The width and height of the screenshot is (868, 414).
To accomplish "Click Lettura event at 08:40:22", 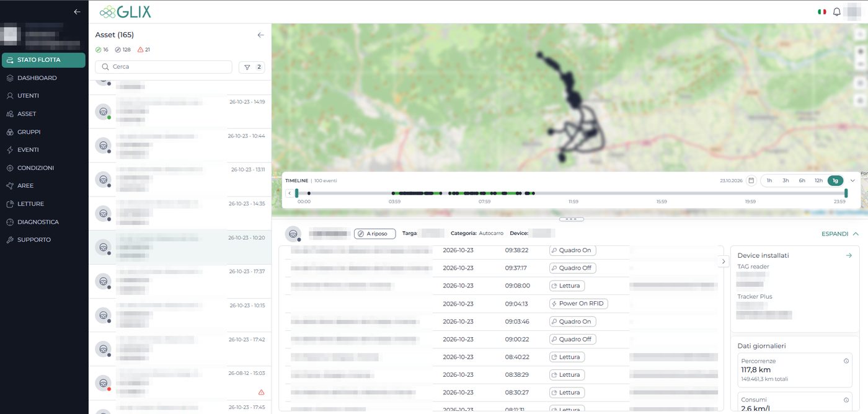I will 567,357.
